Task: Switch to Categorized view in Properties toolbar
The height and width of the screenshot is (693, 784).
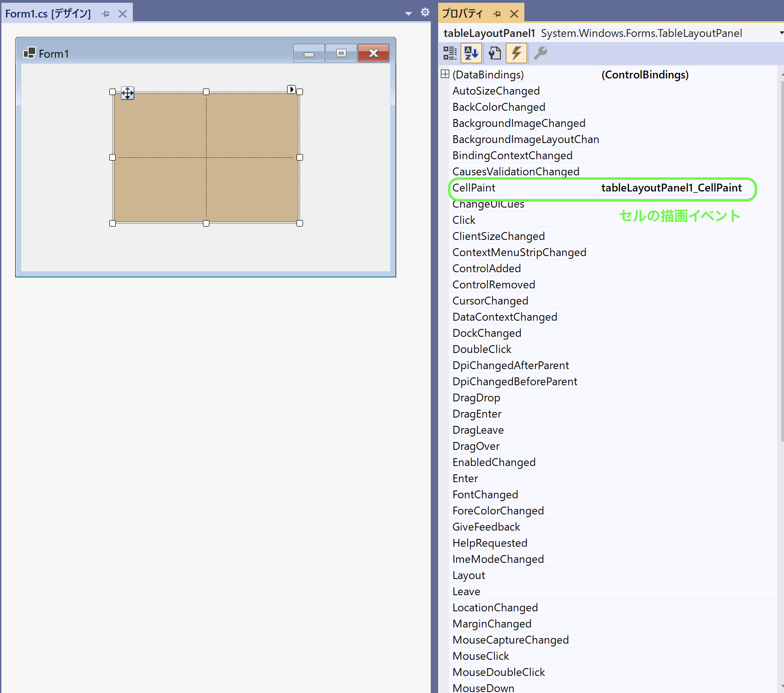Action: click(450, 53)
